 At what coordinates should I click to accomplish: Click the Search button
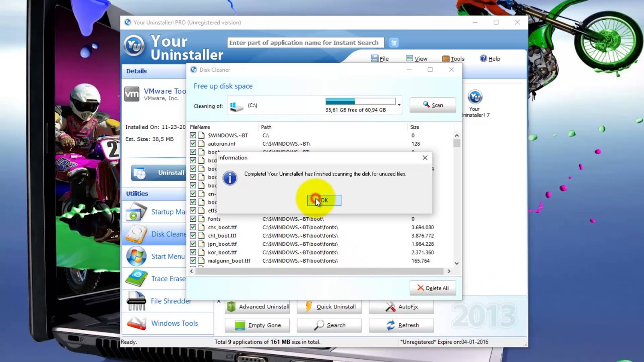click(329, 325)
